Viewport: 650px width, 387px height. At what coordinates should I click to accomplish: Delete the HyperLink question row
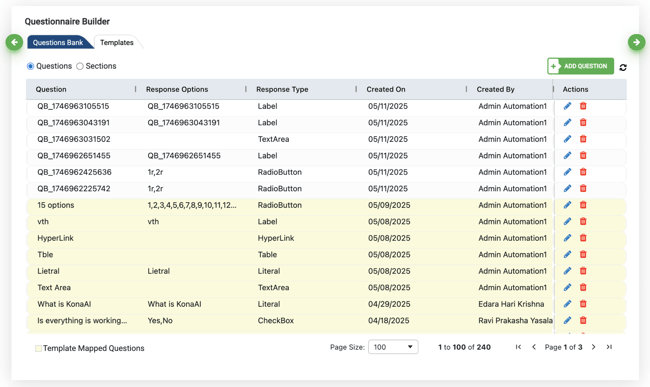tap(583, 238)
